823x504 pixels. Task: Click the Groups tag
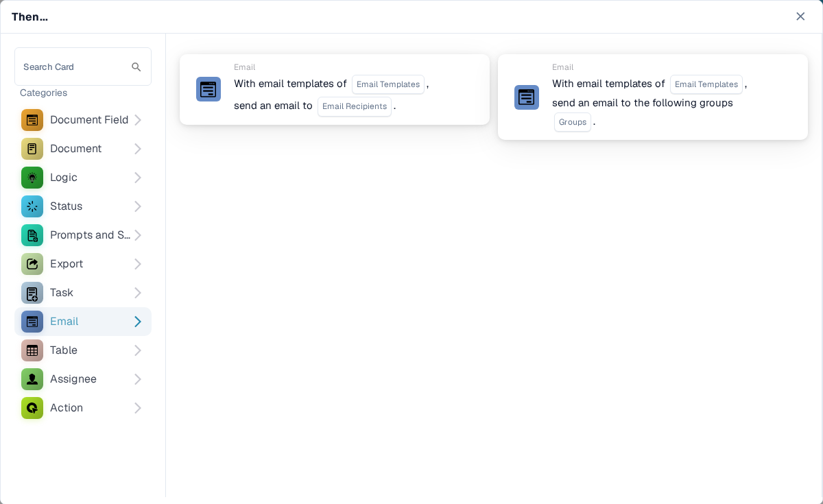coord(573,122)
